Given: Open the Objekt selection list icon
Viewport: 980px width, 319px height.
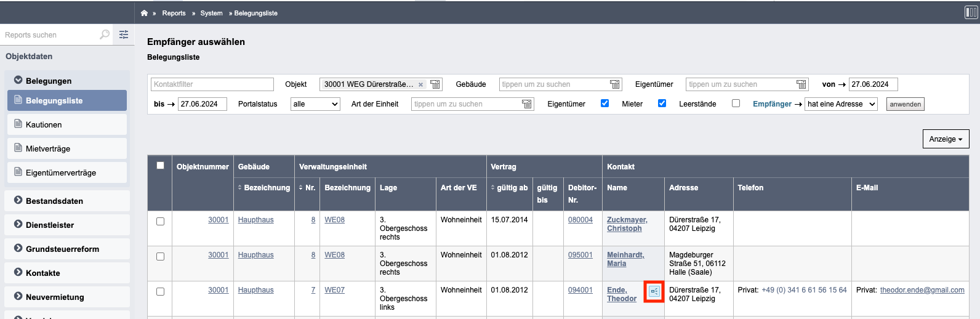Looking at the screenshot, I should click(x=435, y=84).
